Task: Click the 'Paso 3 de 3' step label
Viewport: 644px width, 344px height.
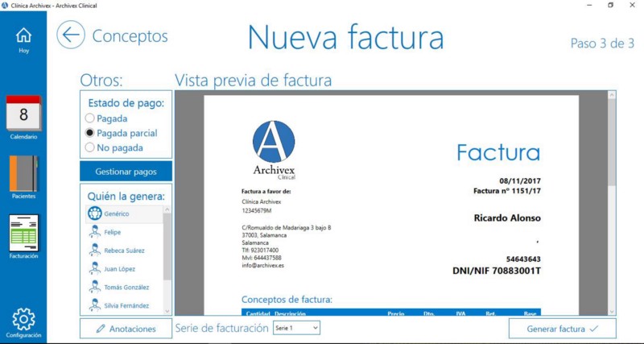Action: [x=602, y=44]
